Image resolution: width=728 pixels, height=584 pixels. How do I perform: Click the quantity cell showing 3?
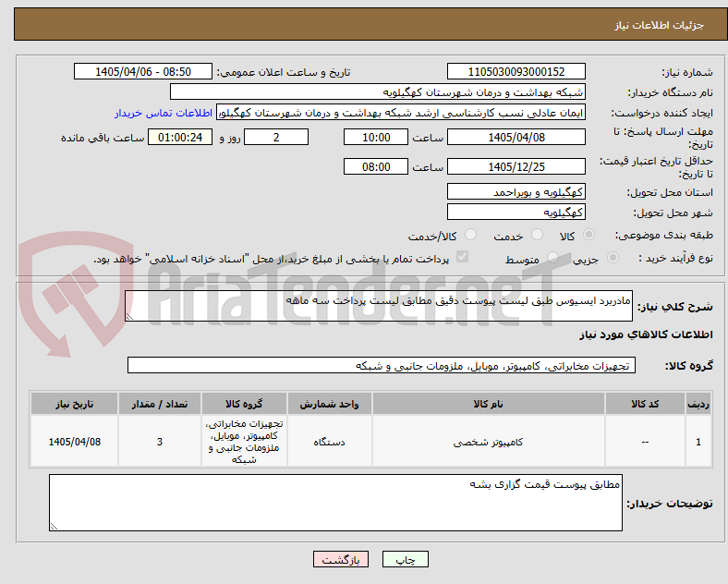[x=159, y=442]
